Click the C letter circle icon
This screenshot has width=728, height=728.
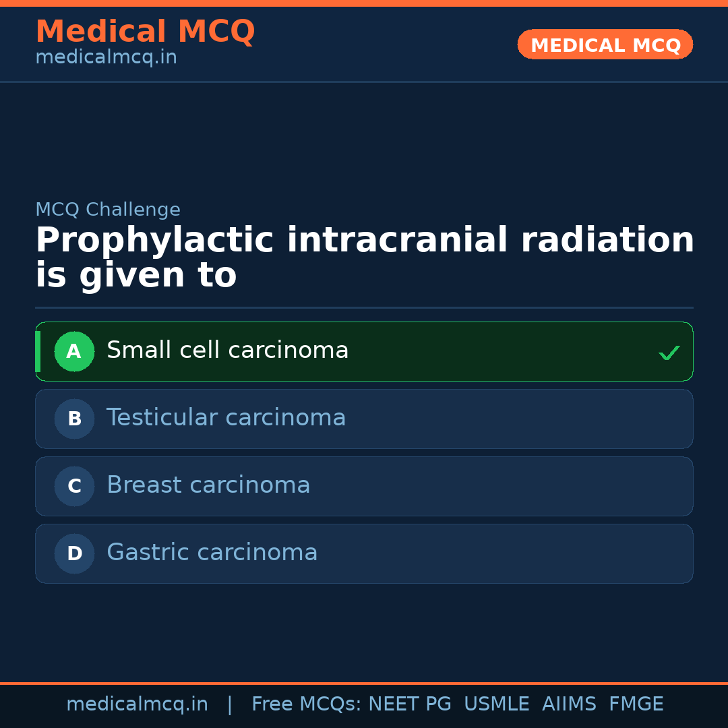point(74,486)
